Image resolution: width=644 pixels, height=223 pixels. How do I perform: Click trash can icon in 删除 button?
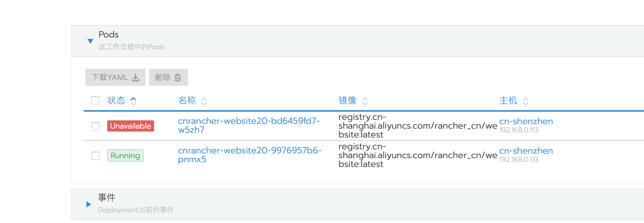[178, 78]
